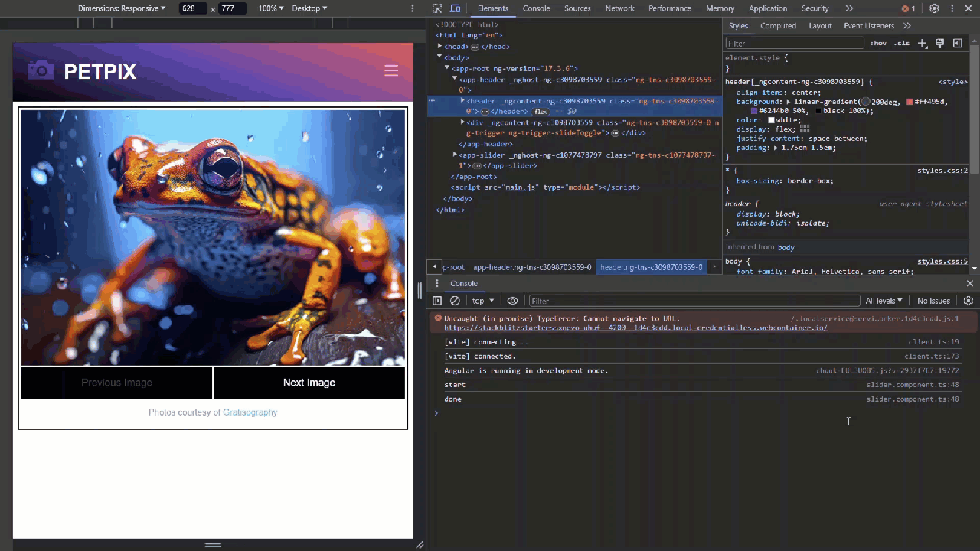This screenshot has width=980, height=551.
Task: Open the top context dropdown in Console
Action: coord(482,301)
